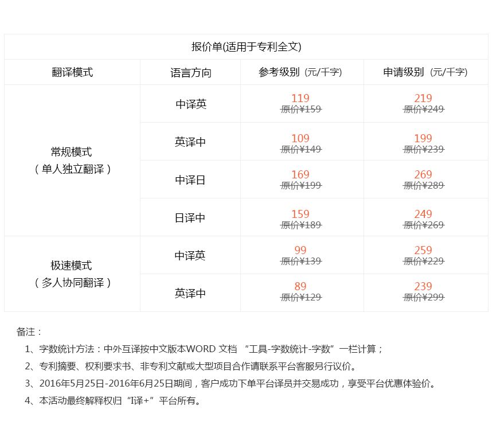Click struck-through 原价¥229
The width and height of the screenshot is (504, 429).
(424, 261)
